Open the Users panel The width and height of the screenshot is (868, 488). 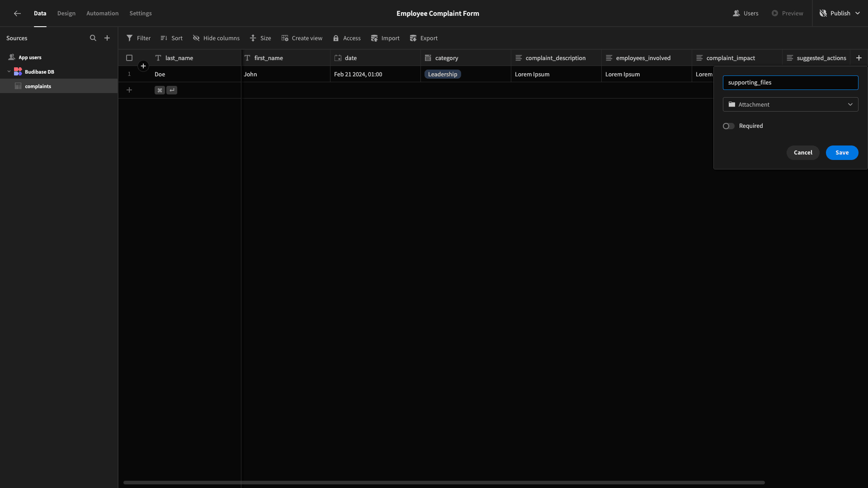(745, 14)
